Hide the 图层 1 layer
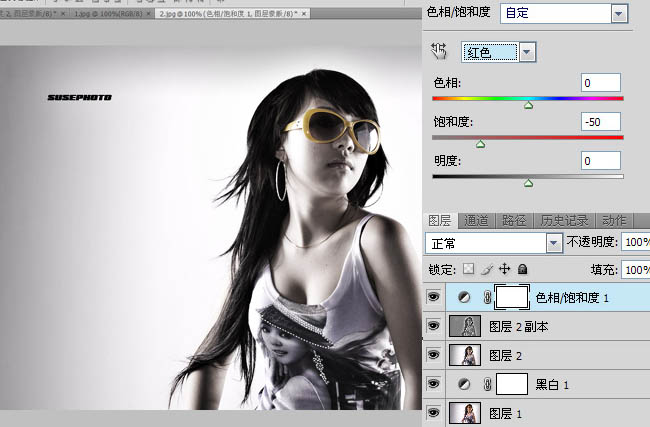Viewport: 650px width, 427px height. 433,411
